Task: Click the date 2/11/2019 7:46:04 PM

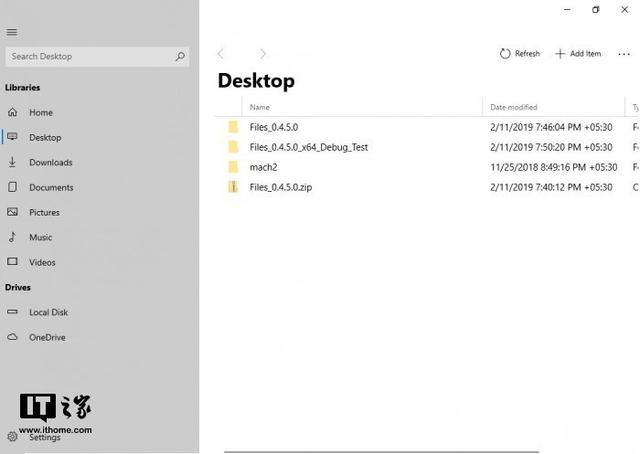Action: coord(551,127)
